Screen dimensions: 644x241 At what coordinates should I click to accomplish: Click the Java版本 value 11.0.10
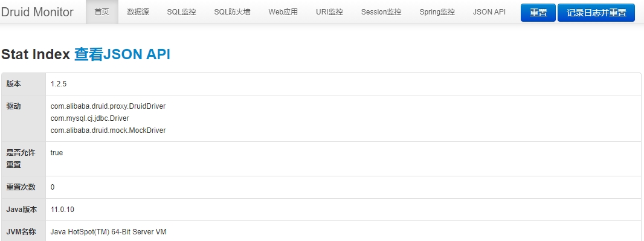pos(62,210)
